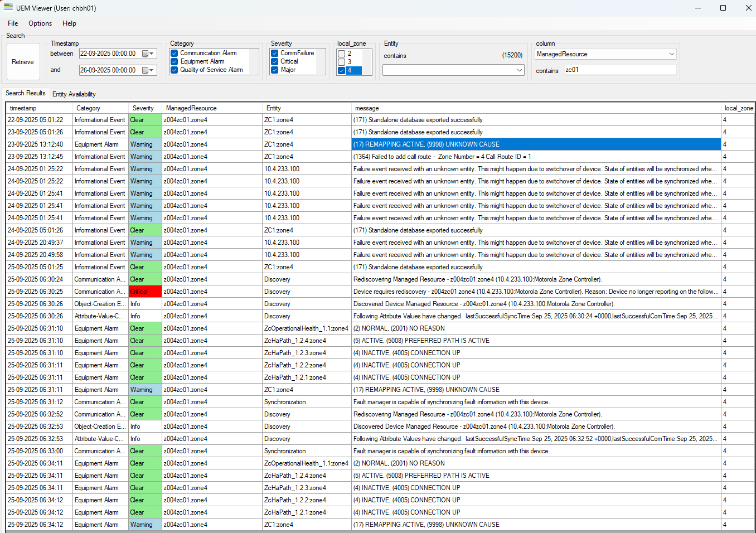This screenshot has height=533, width=756.
Task: Select 'PREFERRED PATH IS ACTIVE' message at 06:31:10
Action: (x=536, y=341)
